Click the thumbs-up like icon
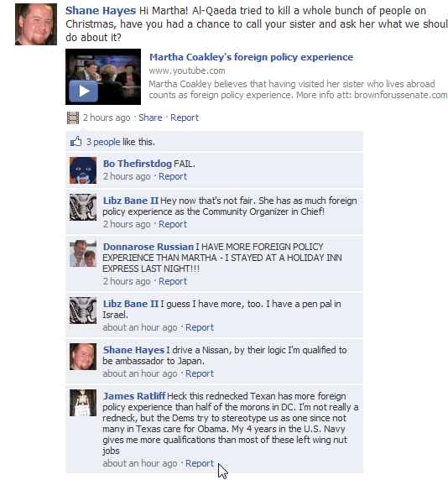The width and height of the screenshot is (448, 480). click(76, 142)
